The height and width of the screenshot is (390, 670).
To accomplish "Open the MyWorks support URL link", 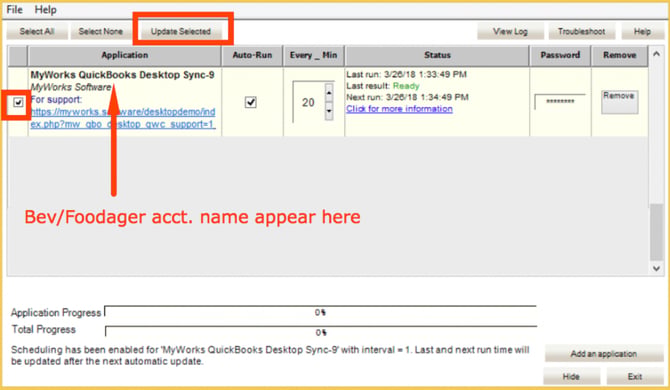I will [x=123, y=118].
